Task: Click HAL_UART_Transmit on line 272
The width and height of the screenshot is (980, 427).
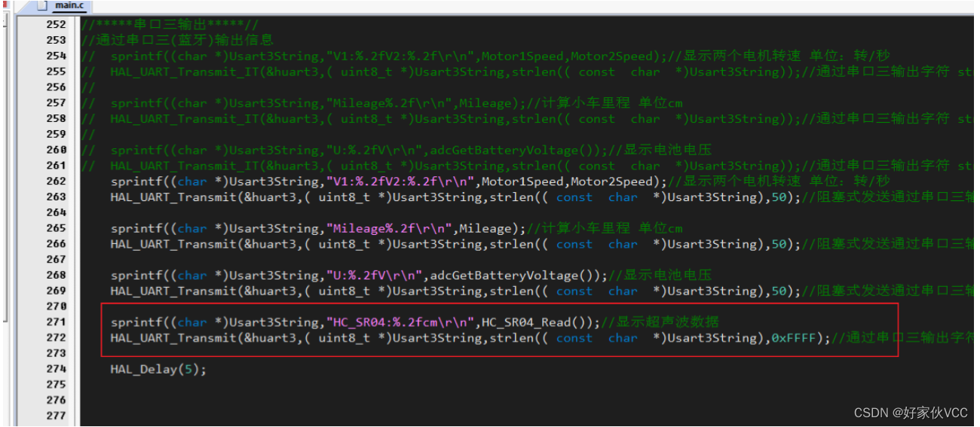Action: click(173, 338)
